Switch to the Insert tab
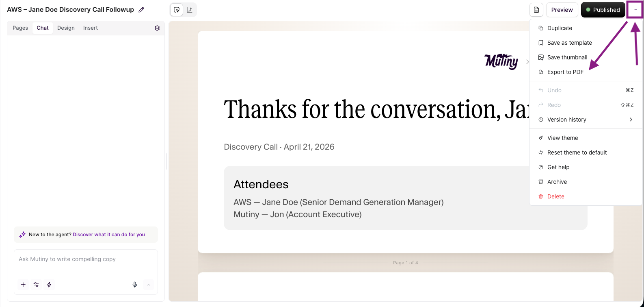 tap(91, 28)
